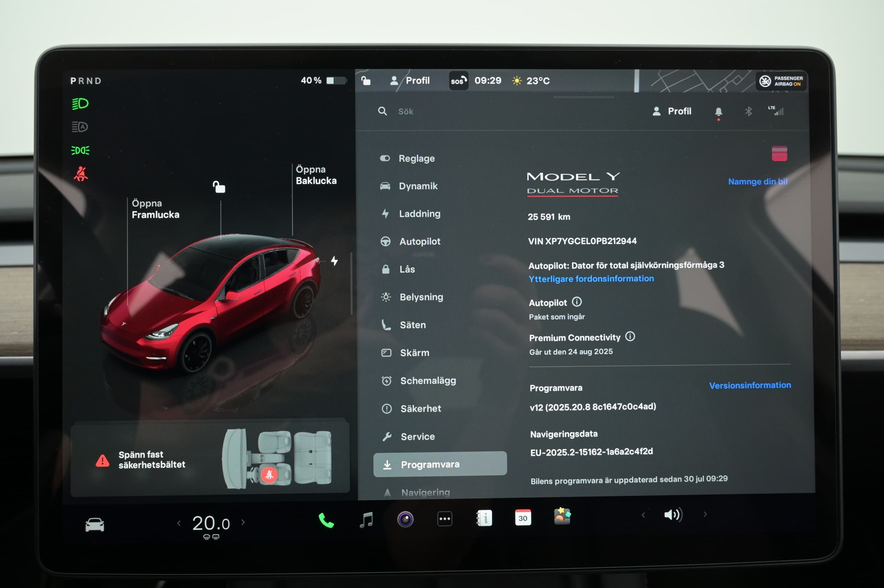Open the owner's manual info app
This screenshot has height=588, width=884.
(484, 518)
